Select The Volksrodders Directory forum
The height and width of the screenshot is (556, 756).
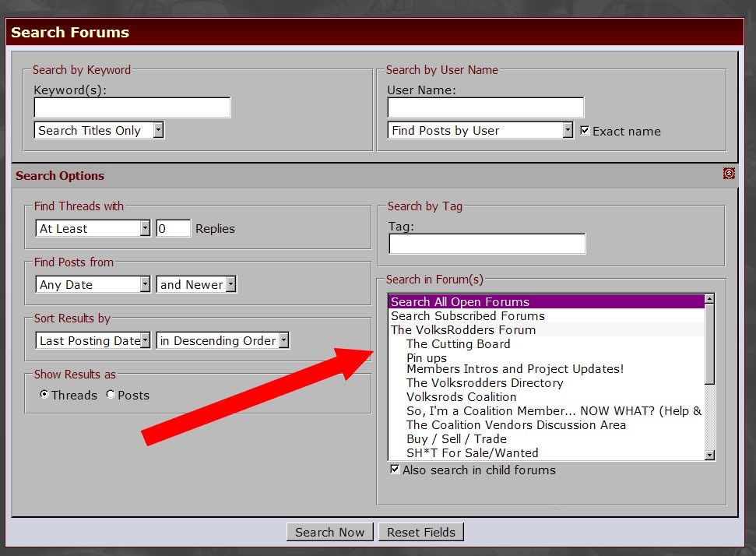(x=547, y=382)
